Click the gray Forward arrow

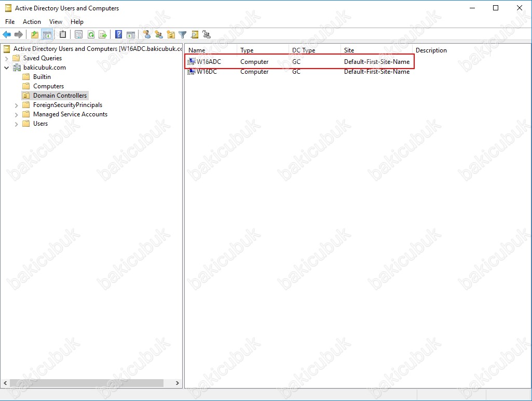19,34
